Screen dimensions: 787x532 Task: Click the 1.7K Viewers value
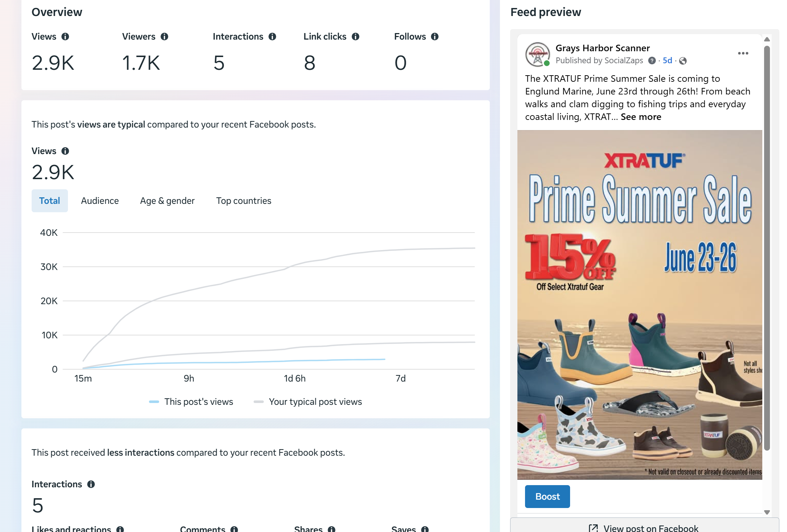[141, 63]
